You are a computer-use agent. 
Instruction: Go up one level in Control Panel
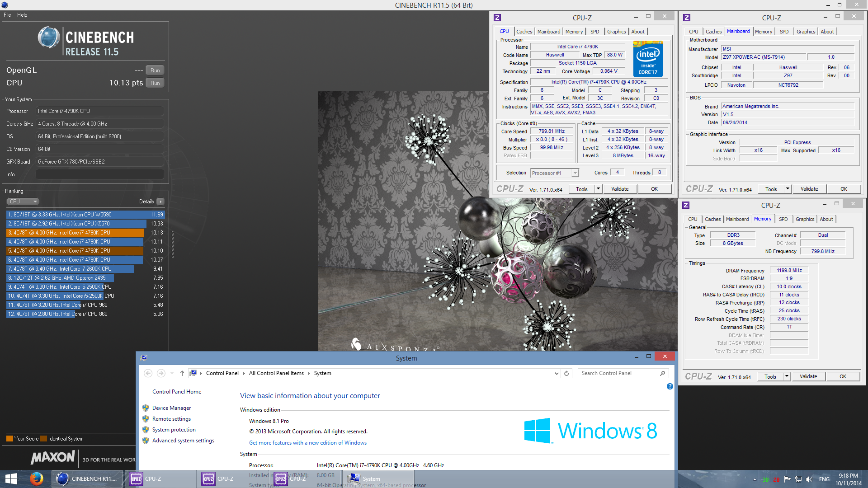click(x=182, y=373)
